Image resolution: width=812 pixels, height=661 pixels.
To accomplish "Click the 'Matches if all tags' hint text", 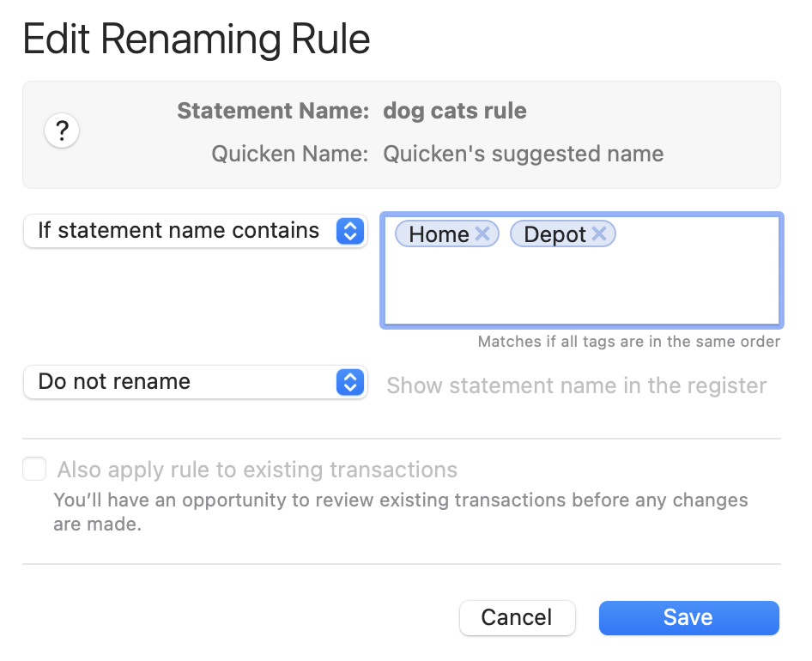I will (628, 342).
